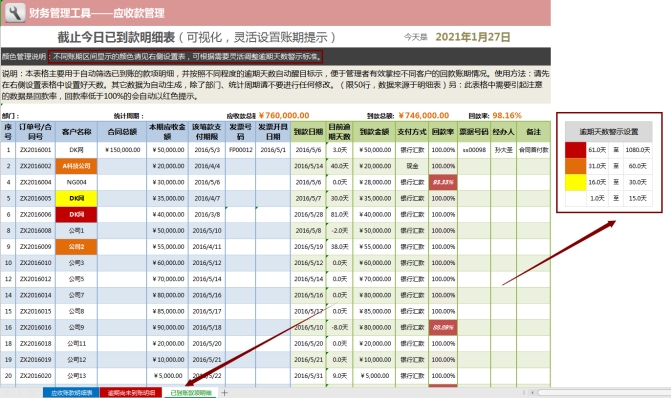Click the receivable total ¥760,000.00
The image size is (671, 398).
coord(284,116)
